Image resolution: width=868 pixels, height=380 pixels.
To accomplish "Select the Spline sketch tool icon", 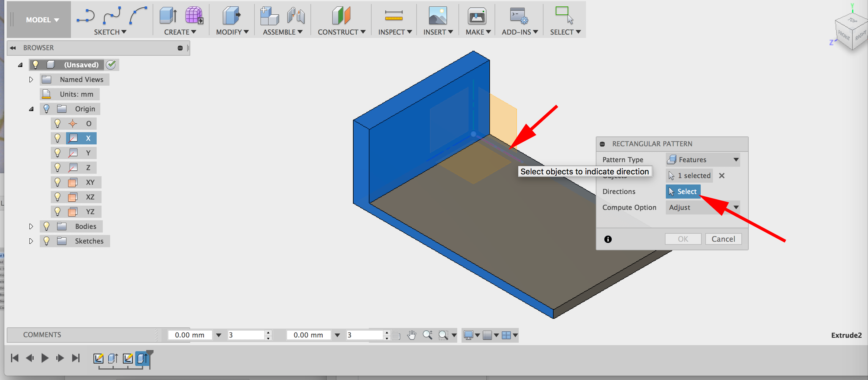I will 112,16.
